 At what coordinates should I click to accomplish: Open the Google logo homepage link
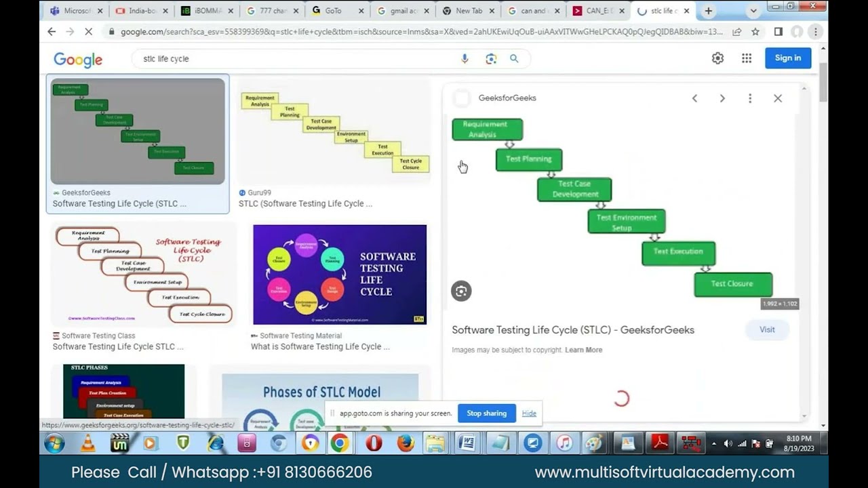coord(78,60)
